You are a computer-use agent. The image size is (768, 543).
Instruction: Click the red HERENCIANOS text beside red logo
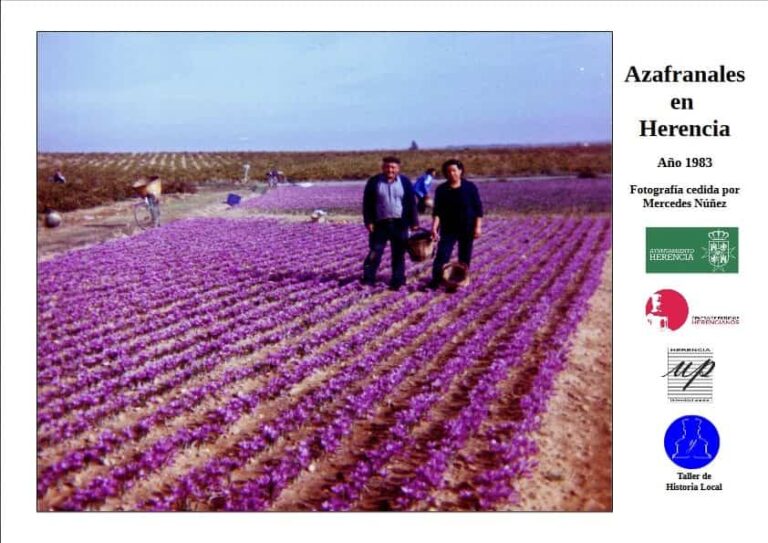tap(715, 321)
